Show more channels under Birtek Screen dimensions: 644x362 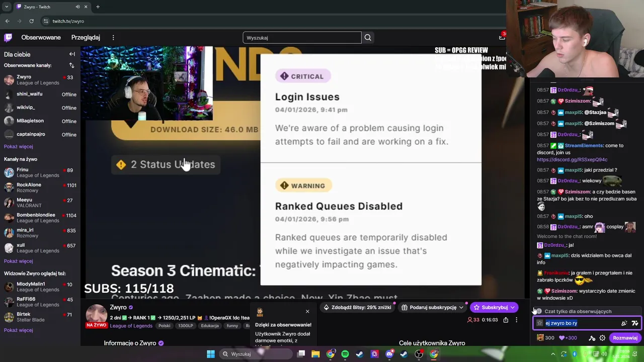pos(19,330)
